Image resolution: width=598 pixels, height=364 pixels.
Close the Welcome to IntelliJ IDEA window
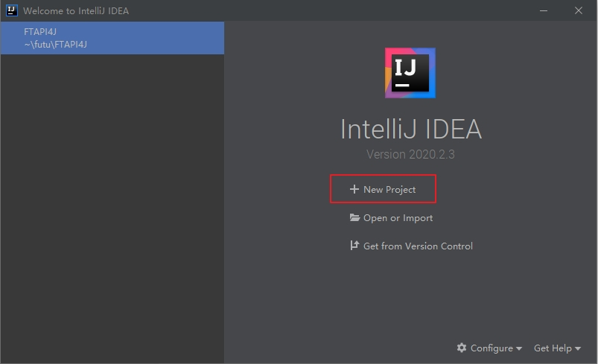click(x=579, y=10)
